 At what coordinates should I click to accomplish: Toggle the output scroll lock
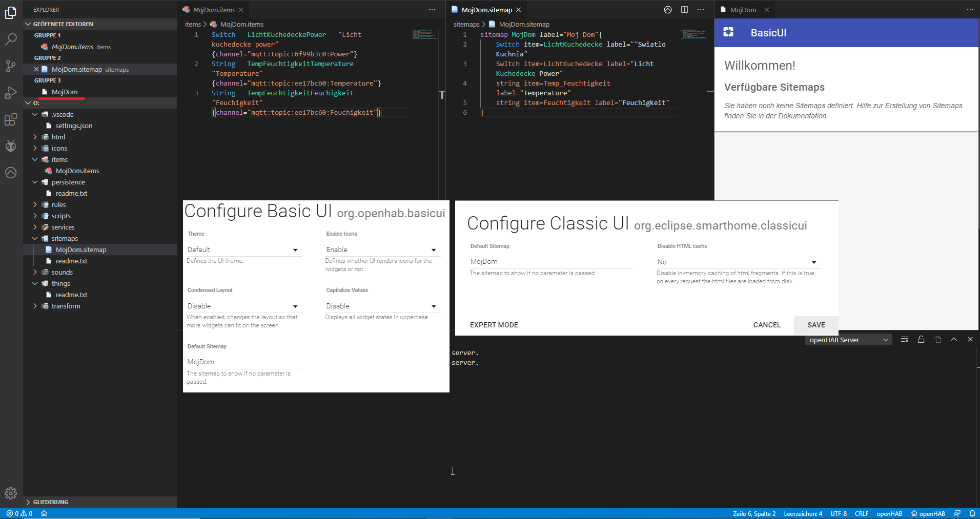point(921,339)
